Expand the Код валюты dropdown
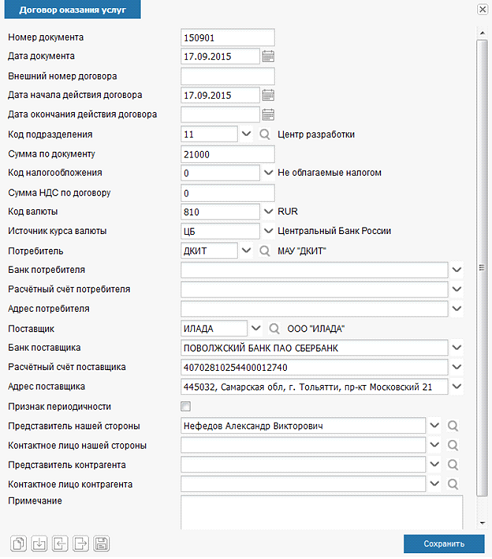Image resolution: width=492 pixels, height=559 pixels. 268,211
